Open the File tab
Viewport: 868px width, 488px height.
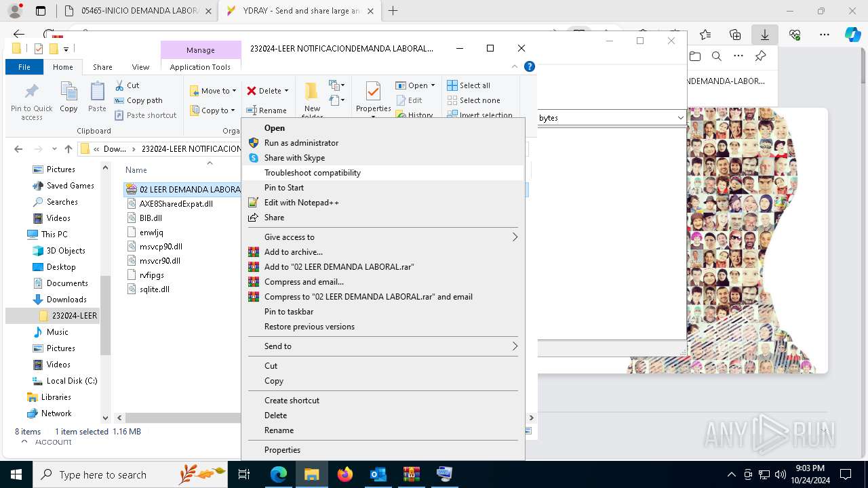click(24, 67)
